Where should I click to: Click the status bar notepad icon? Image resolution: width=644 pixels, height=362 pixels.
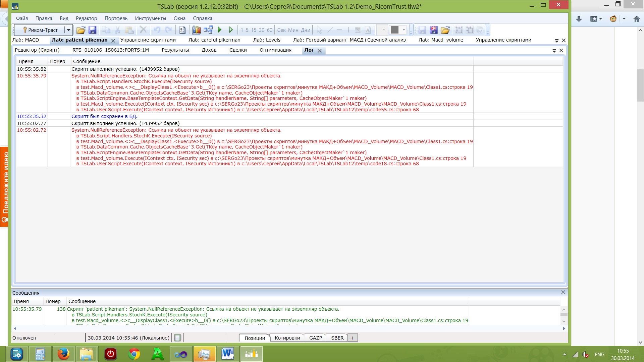(178, 338)
